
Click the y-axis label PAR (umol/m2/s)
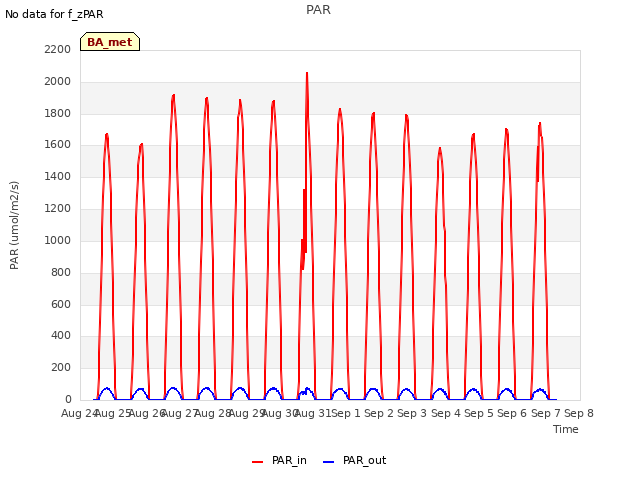pyautogui.click(x=14, y=225)
